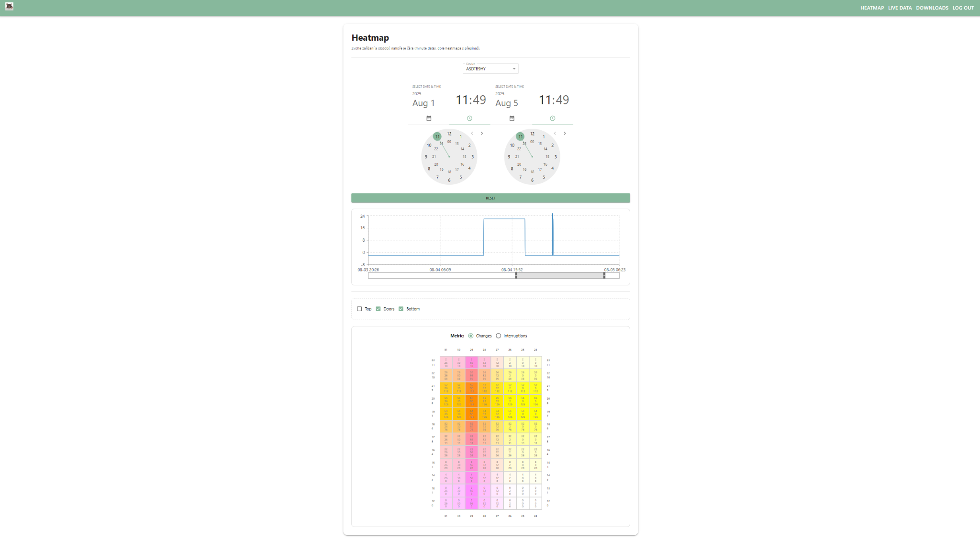Viewport: 980px width, 550px height.
Task: Click the start picker's previous arrow chevron
Action: pos(472,134)
